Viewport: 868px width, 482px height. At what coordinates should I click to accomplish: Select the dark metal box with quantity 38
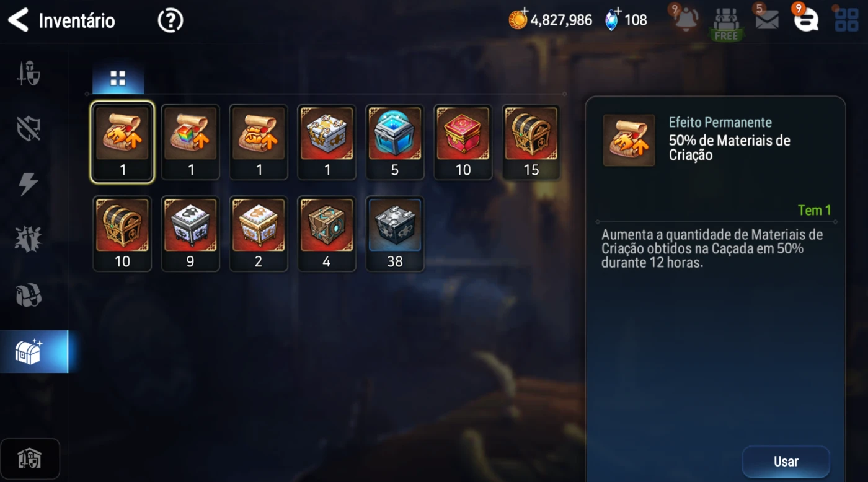click(395, 234)
